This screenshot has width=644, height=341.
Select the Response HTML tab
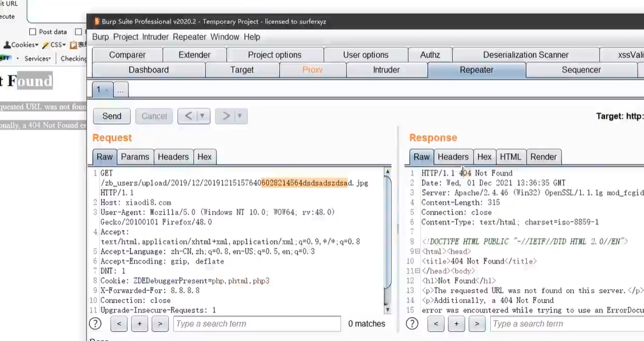click(510, 157)
